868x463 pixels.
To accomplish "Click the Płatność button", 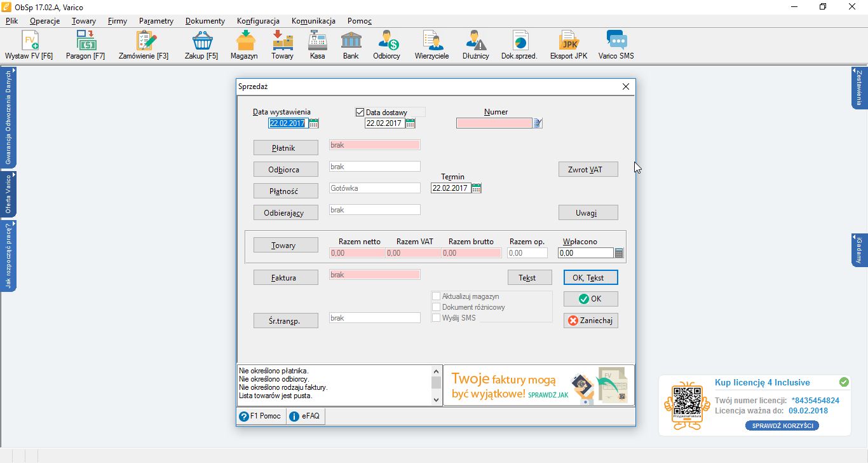I will pyautogui.click(x=285, y=191).
